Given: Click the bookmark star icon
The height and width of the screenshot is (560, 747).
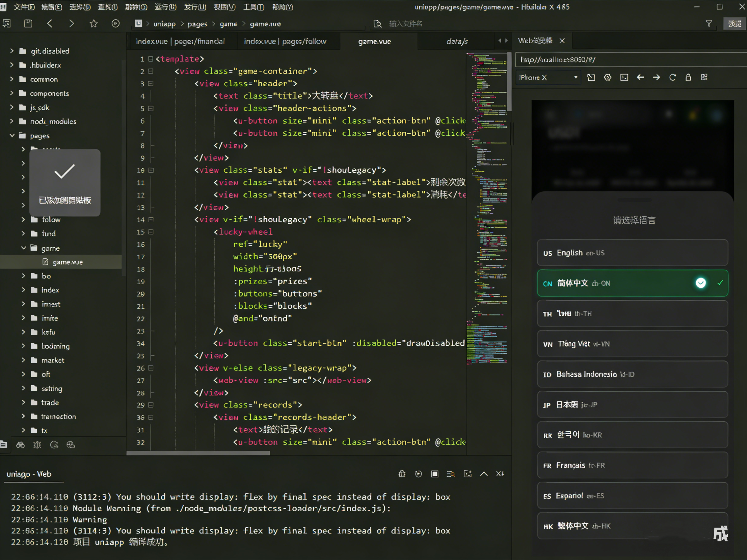Looking at the screenshot, I should point(94,23).
